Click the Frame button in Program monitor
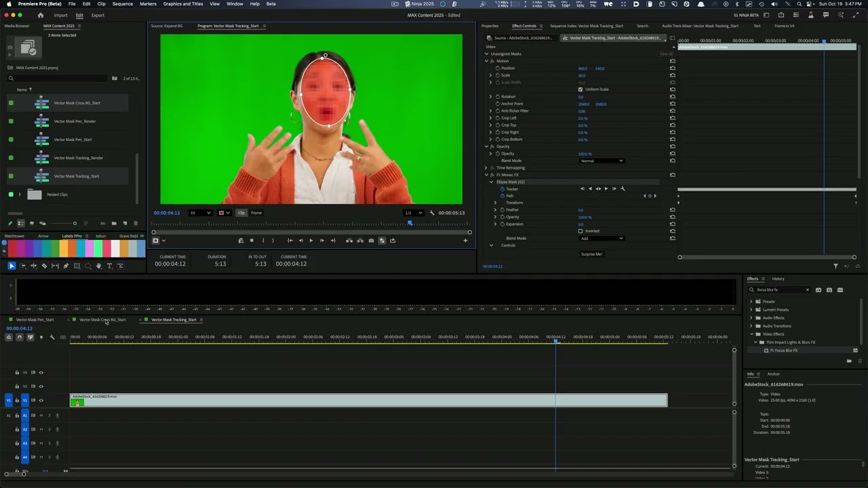Image resolution: width=868 pixels, height=488 pixels. click(256, 213)
